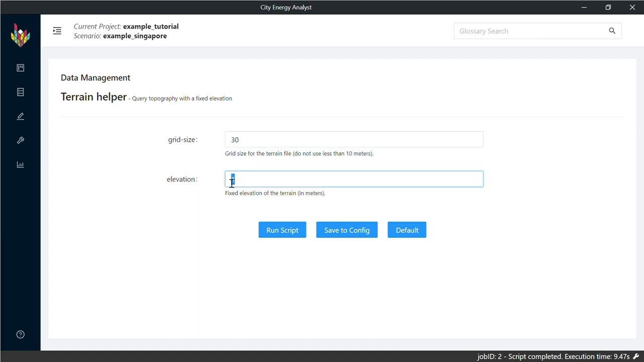
Task: Close the City Energy Analyst window
Action: point(632,7)
